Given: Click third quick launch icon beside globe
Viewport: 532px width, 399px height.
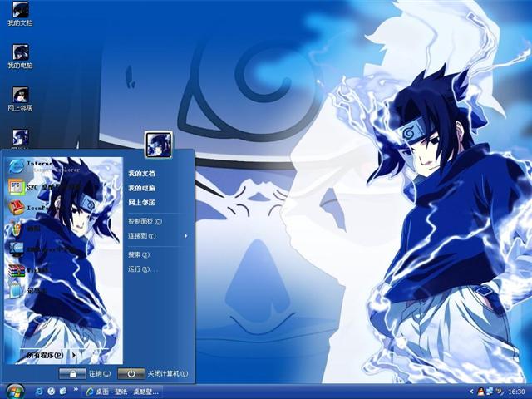Looking at the screenshot, I should coord(63,392).
